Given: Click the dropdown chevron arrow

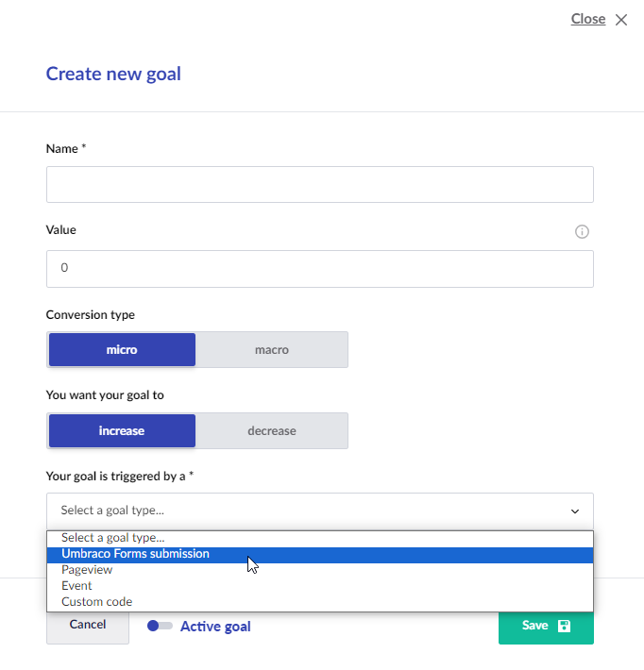Looking at the screenshot, I should point(575,511).
